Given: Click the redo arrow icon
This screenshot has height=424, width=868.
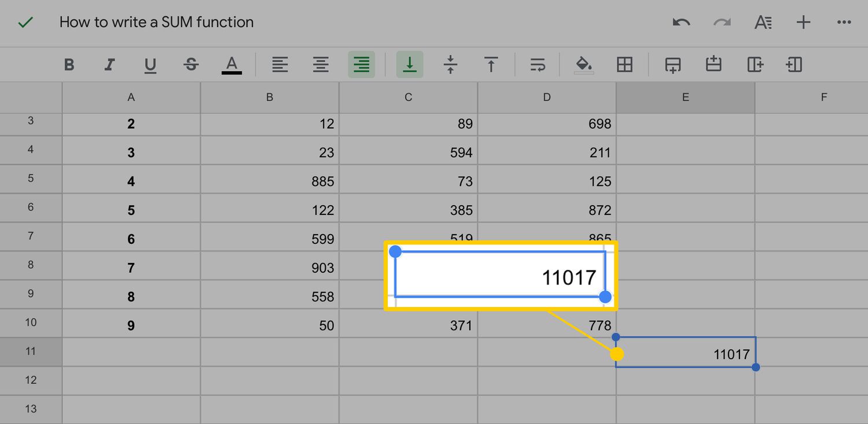Looking at the screenshot, I should coord(722,23).
